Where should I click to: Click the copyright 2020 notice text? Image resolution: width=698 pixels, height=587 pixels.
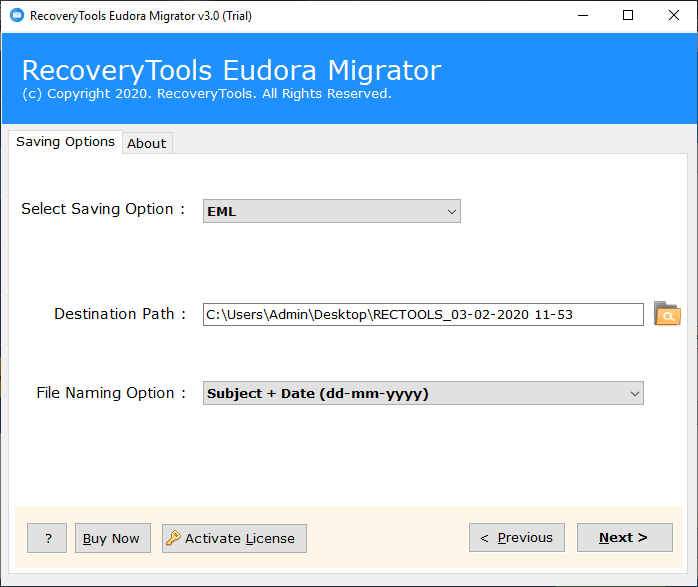(207, 94)
